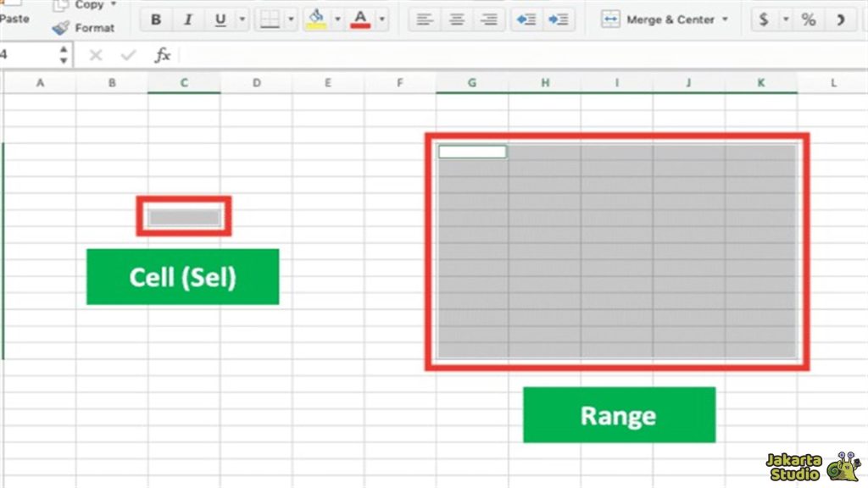Open the Fill Color dropdown
Image resolution: width=868 pixels, height=488 pixels.
coord(337,19)
